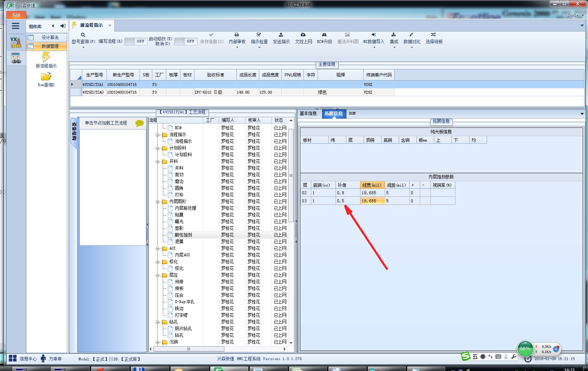Image resolution: width=588 pixels, height=371 pixels.
Task: Open the 系统 menu
Action: (x=16, y=15)
